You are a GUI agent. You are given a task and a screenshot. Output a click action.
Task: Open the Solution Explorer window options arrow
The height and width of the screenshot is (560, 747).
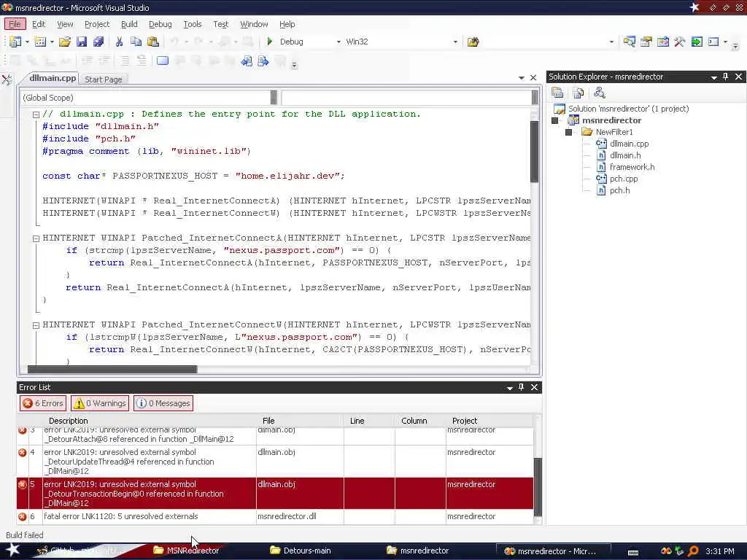[713, 77]
